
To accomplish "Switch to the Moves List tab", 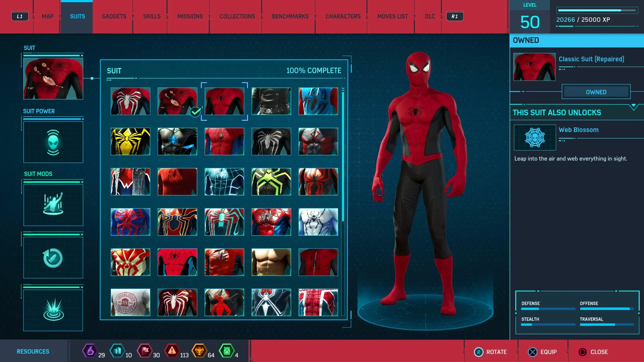I will (392, 16).
